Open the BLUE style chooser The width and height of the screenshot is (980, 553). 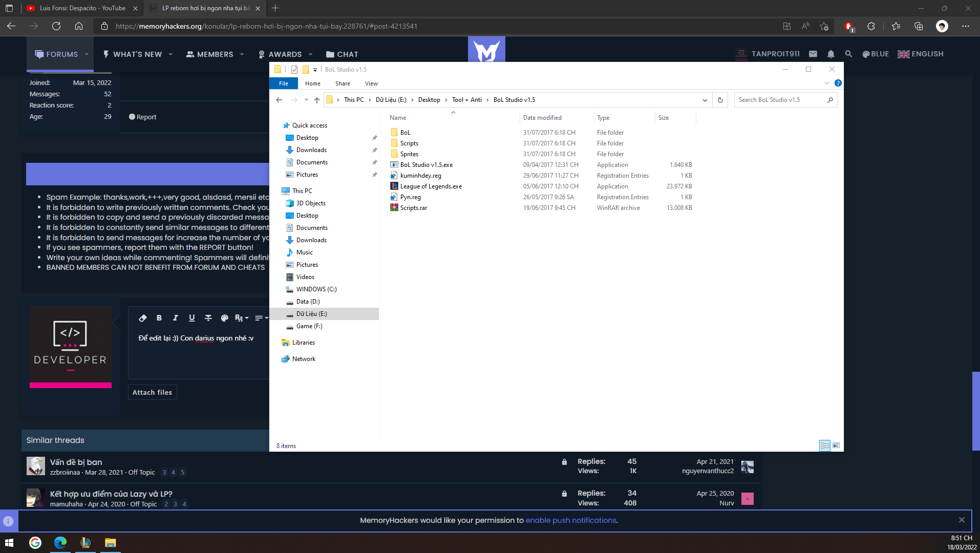[x=876, y=54]
